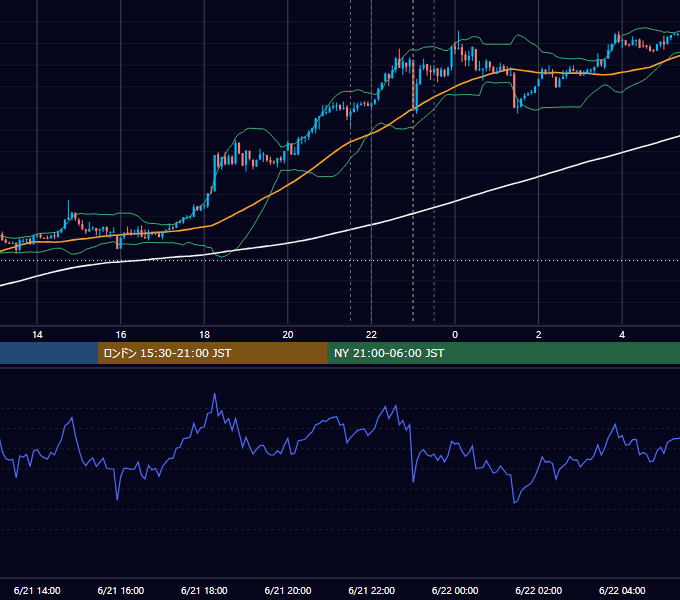Click the 14 hour axis label

37,335
